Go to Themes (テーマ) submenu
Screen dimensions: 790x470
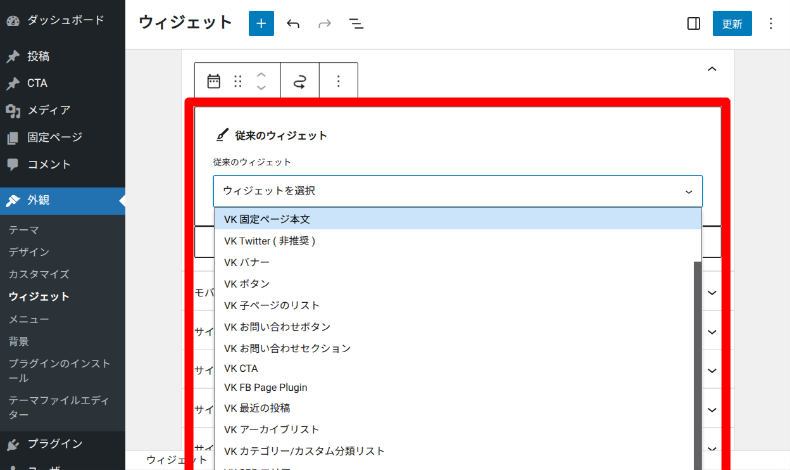pos(24,230)
